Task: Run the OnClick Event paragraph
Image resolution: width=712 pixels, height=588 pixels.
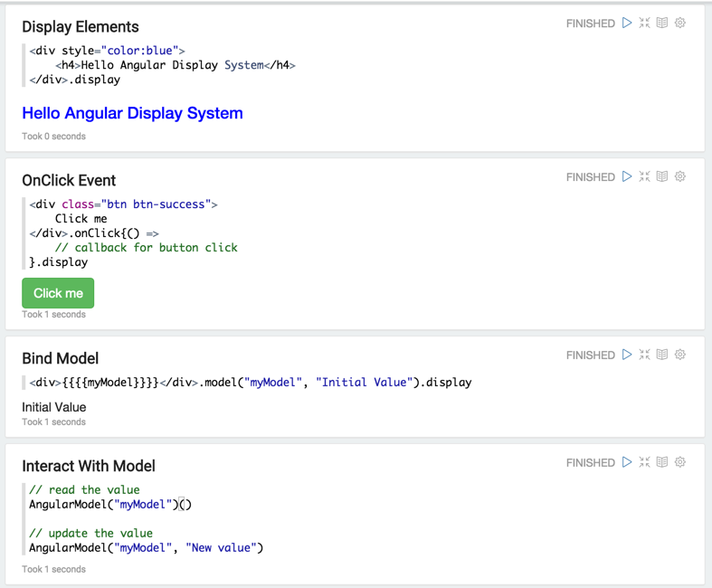Action: (x=627, y=176)
